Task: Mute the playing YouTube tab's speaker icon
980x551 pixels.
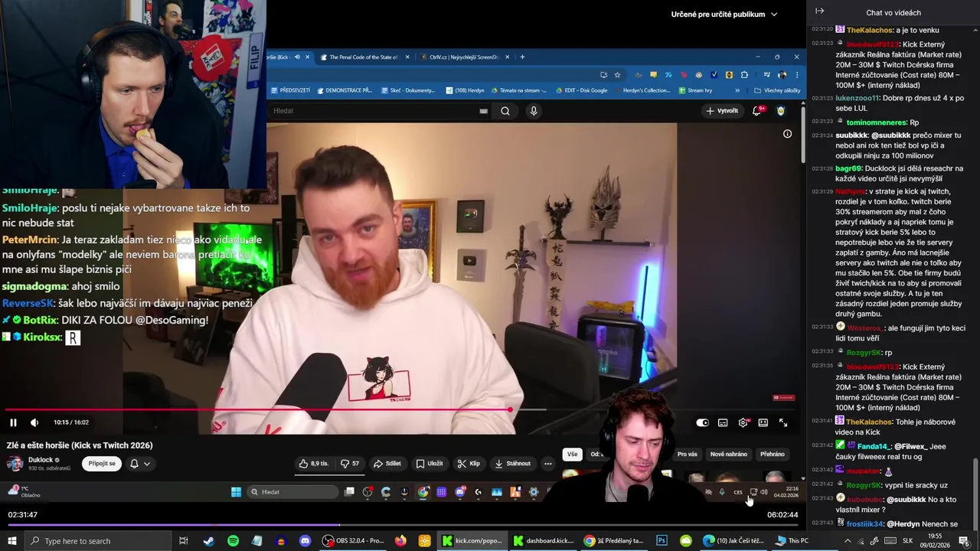Action: pyautogui.click(x=297, y=57)
